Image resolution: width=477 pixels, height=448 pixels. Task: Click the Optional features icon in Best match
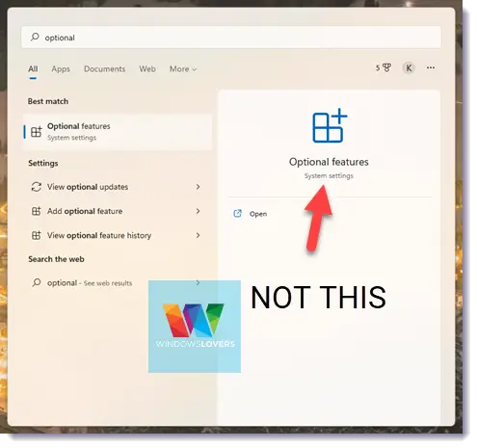37,132
